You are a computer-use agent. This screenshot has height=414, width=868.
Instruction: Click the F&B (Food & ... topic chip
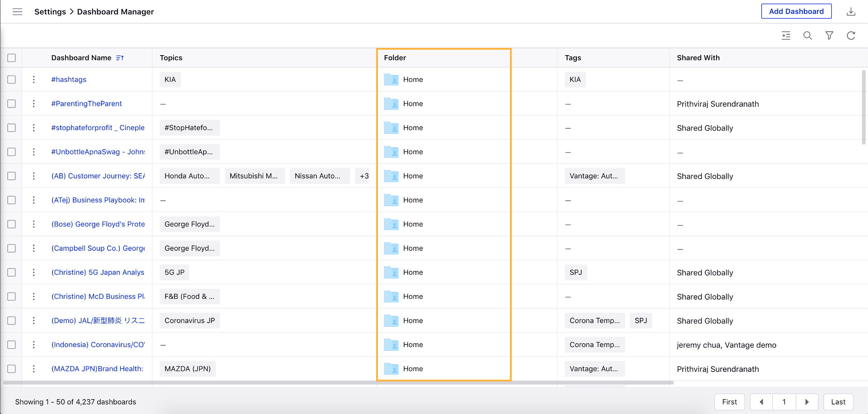coord(189,296)
